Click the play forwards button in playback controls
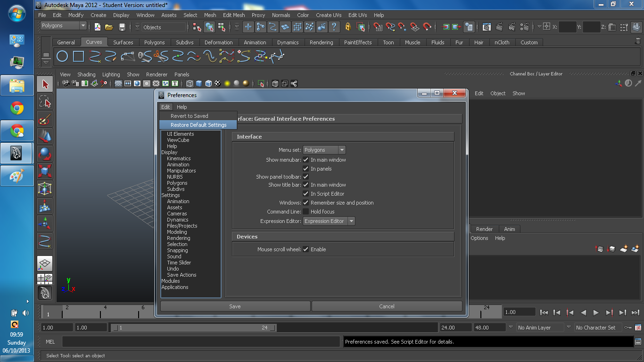This screenshot has height=362, width=644. 596,312
